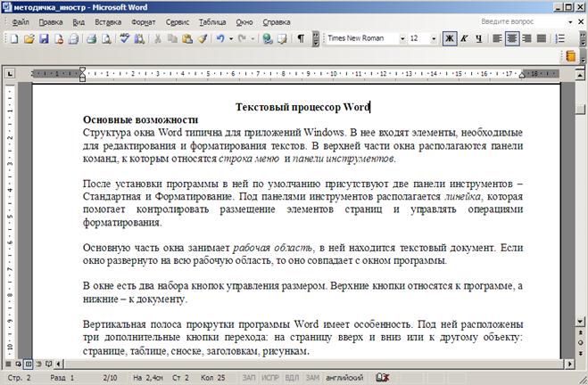Go to previous page double arrow button

[x=581, y=332]
